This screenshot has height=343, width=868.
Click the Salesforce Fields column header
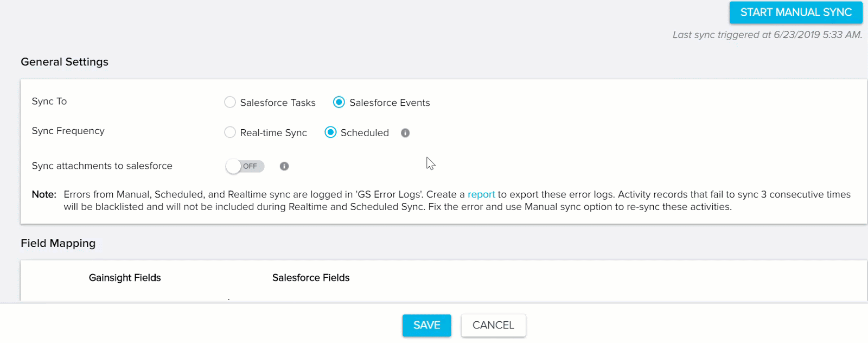311,278
